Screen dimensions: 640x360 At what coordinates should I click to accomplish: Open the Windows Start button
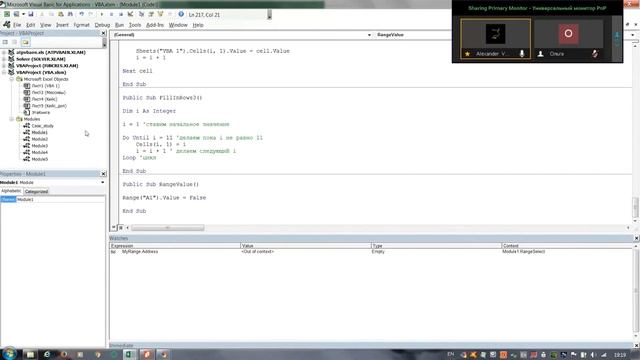pyautogui.click(x=9, y=353)
